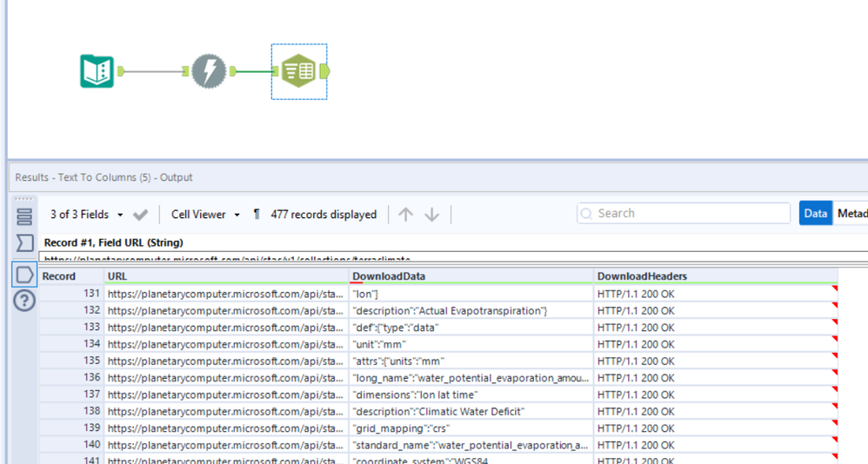This screenshot has height=464, width=868.
Task: Select HTTP/1.1 200 OK cell in record 139
Action: (x=716, y=428)
